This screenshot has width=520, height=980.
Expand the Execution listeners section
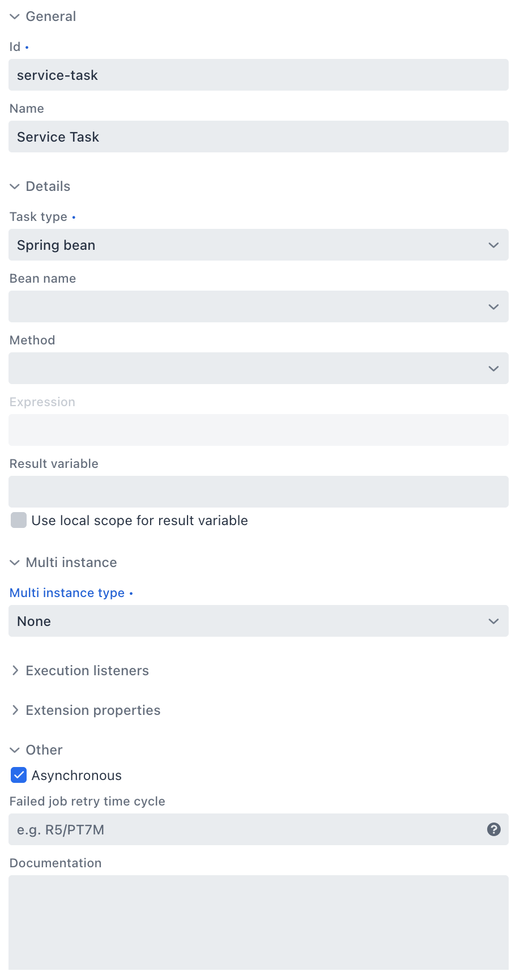pos(15,670)
